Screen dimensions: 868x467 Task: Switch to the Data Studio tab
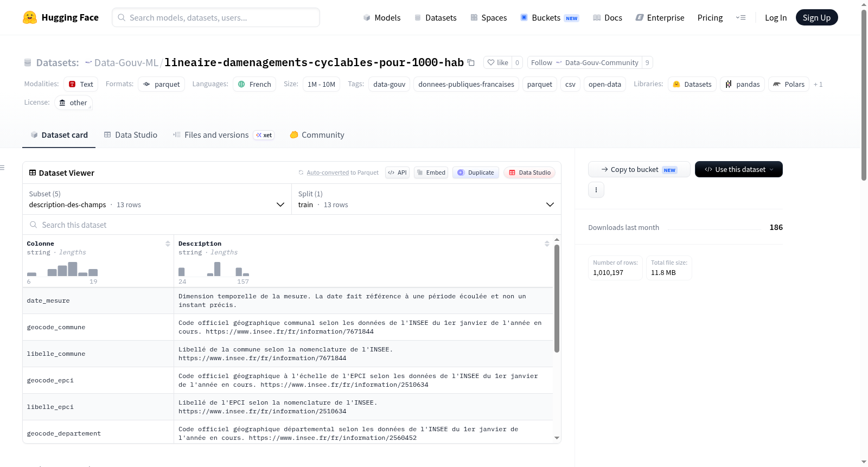point(131,135)
